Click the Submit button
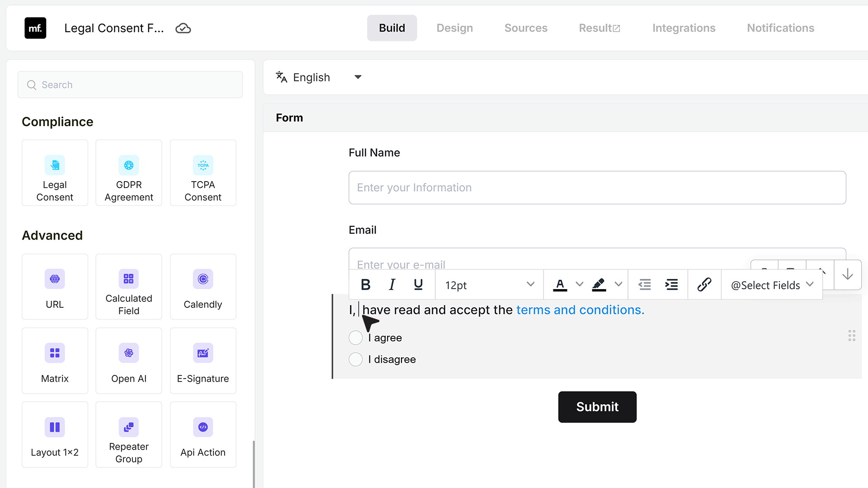Viewport: 868px width, 488px height. point(597,407)
